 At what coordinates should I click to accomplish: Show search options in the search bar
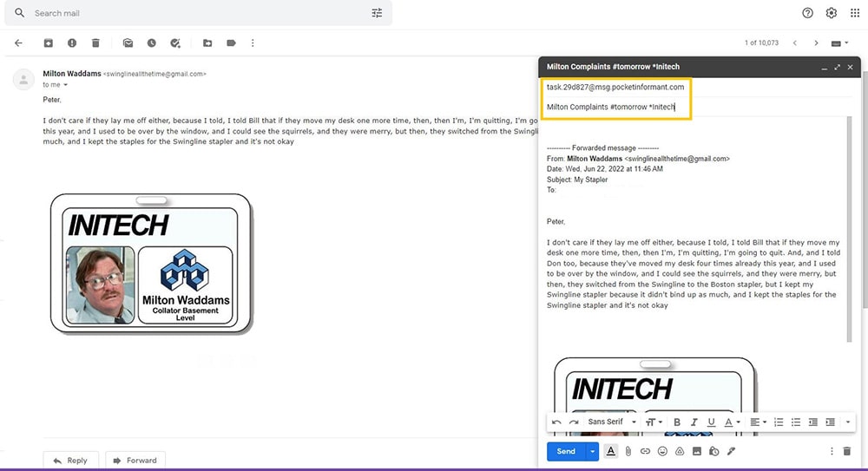377,13
